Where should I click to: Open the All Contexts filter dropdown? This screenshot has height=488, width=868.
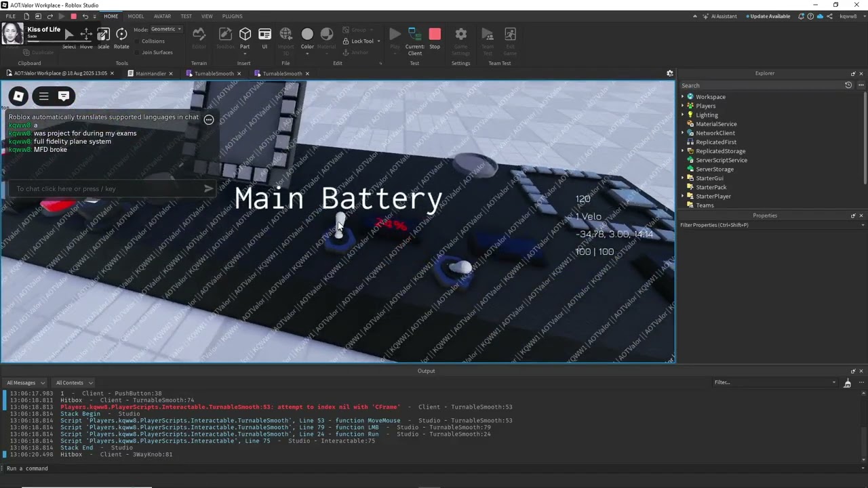tap(74, 383)
